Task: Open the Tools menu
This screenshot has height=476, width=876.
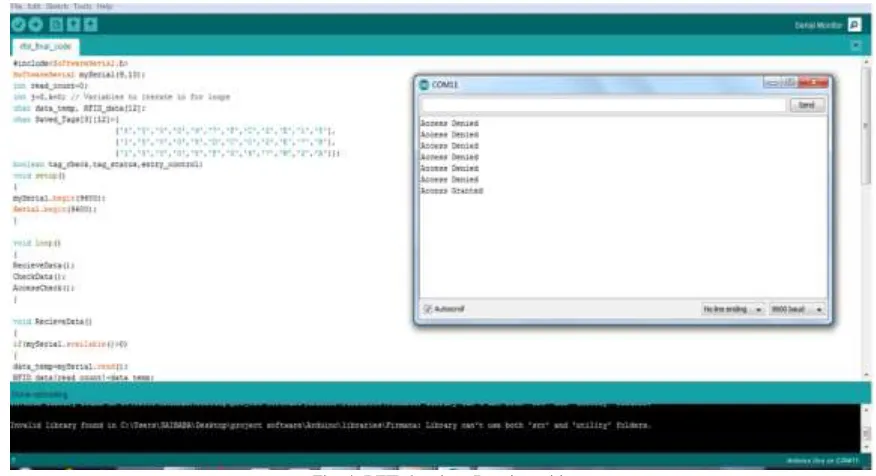Action: coord(83,6)
